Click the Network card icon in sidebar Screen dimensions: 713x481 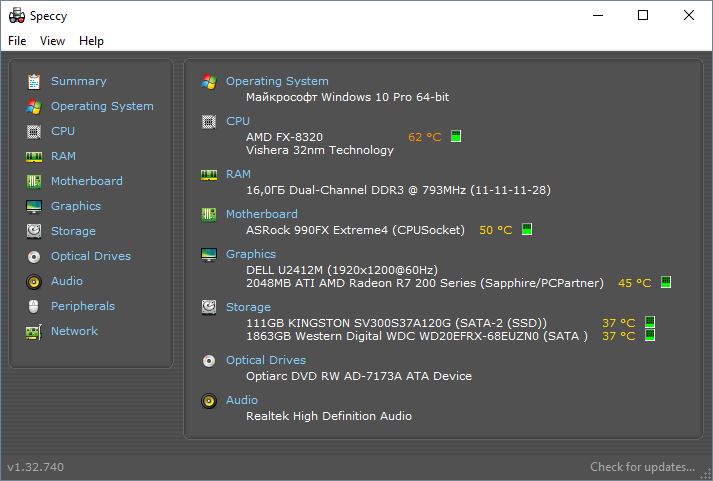pyautogui.click(x=34, y=332)
